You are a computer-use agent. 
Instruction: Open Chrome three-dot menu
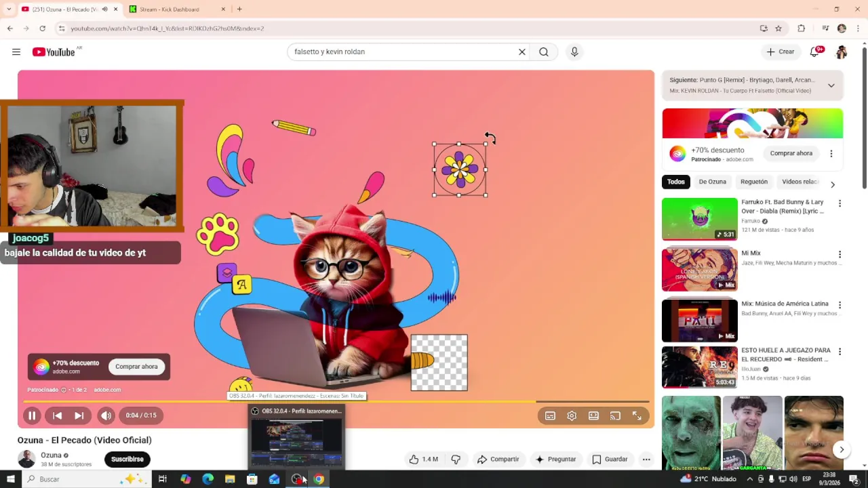pos(858,28)
